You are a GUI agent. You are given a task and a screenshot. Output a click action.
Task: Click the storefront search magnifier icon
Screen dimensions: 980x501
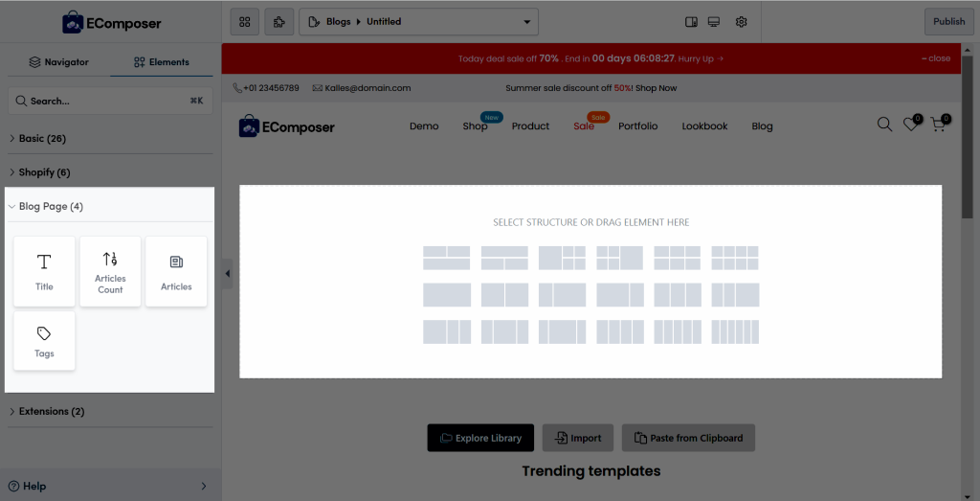884,125
